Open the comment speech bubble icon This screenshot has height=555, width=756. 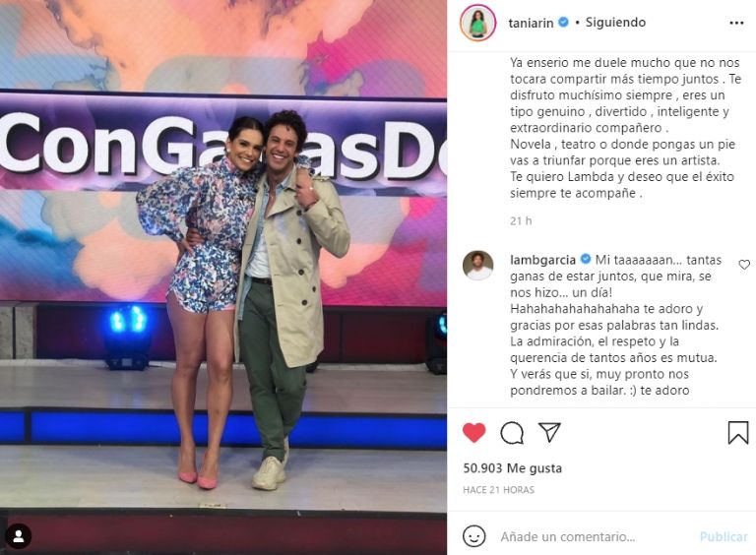click(x=512, y=433)
